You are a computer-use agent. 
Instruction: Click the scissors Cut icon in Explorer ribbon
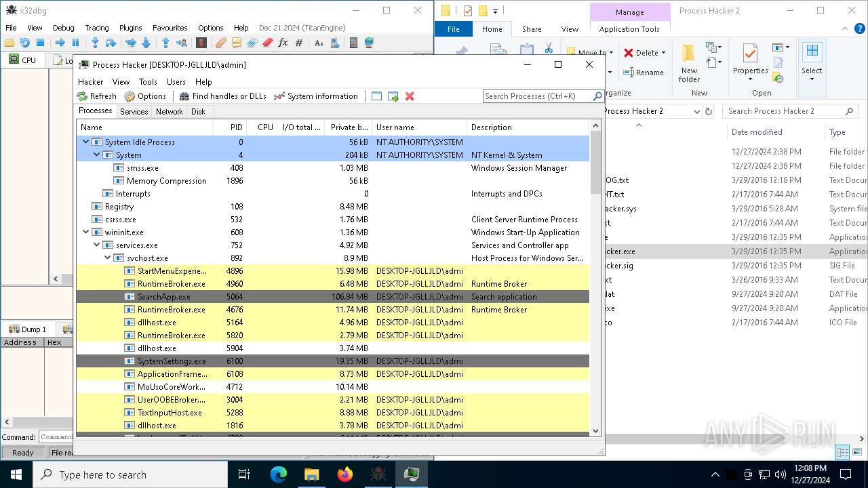[548, 47]
